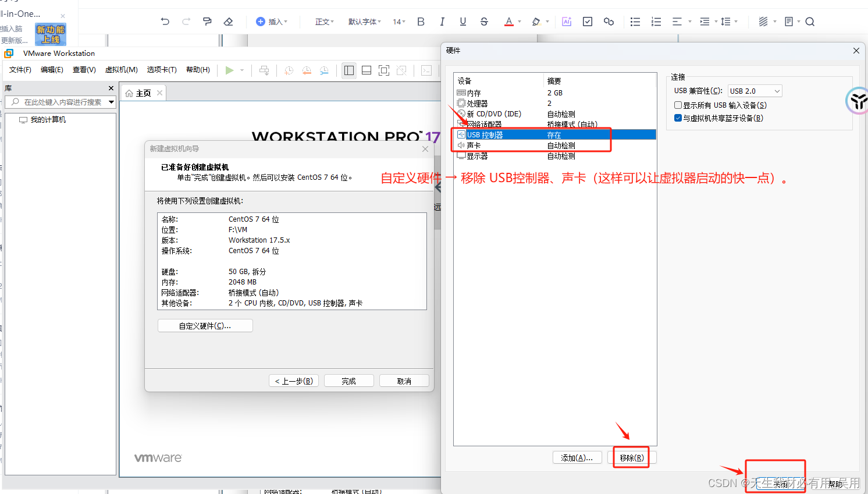The width and height of the screenshot is (868, 494).
Task: Click the text alignment icon
Action: (677, 22)
